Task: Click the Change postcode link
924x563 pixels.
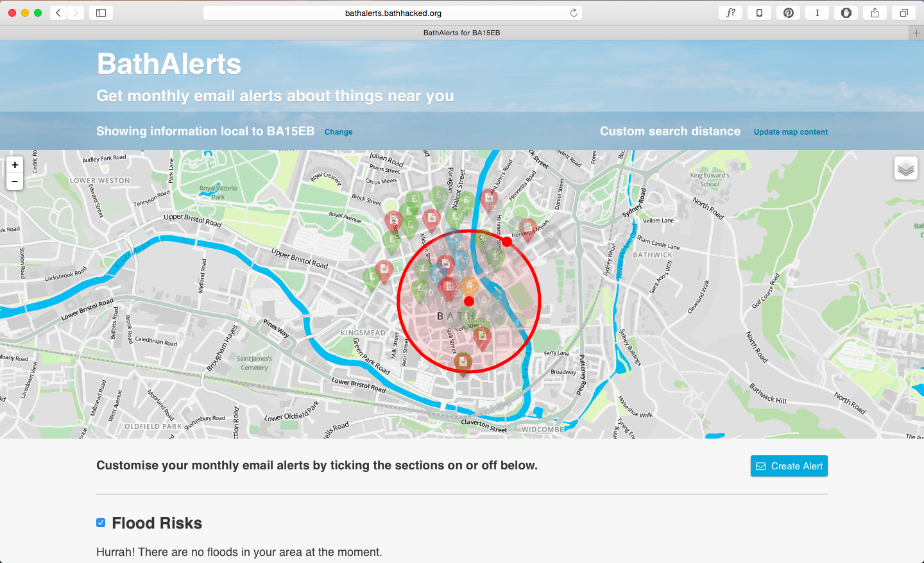Action: 338,132
